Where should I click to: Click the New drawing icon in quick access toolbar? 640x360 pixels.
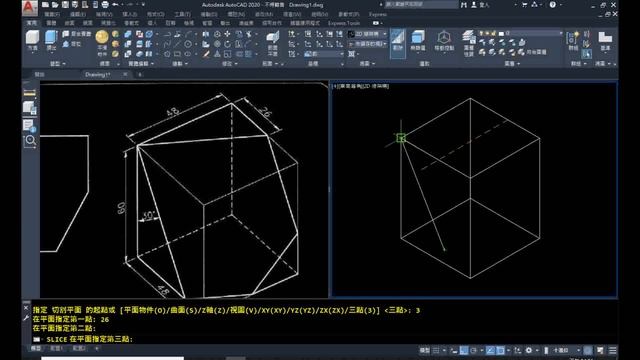(45, 5)
